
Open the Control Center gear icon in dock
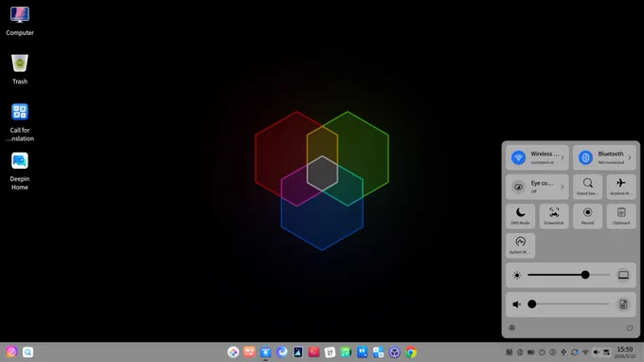click(x=394, y=353)
